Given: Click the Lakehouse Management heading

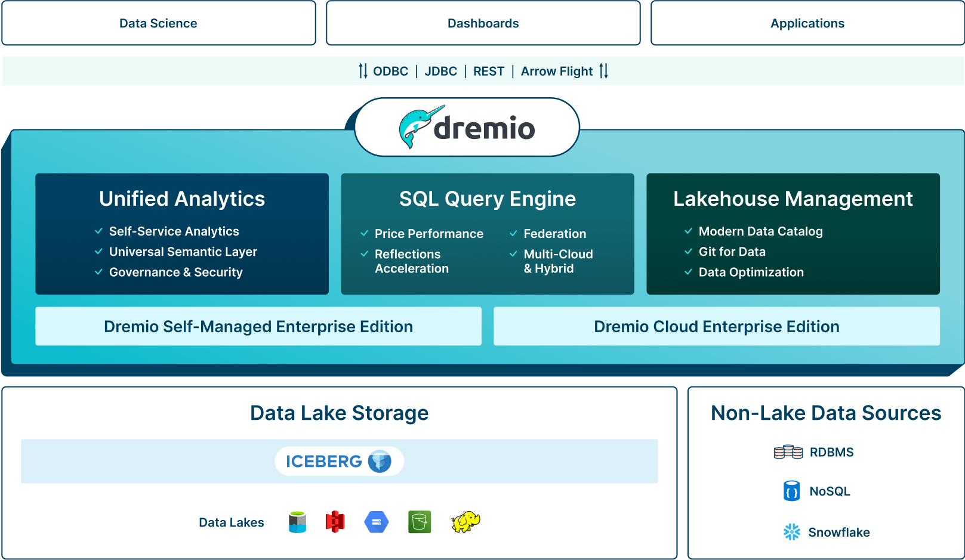Looking at the screenshot, I should 793,199.
